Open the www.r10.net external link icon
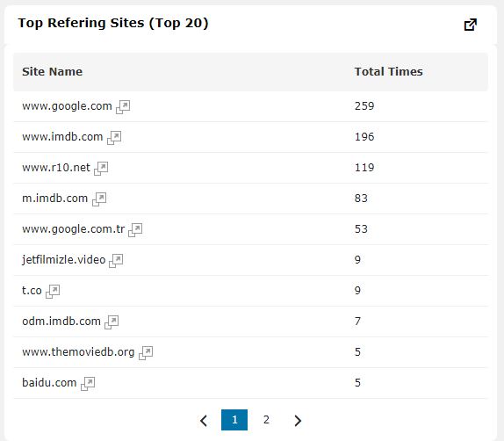 (101, 168)
